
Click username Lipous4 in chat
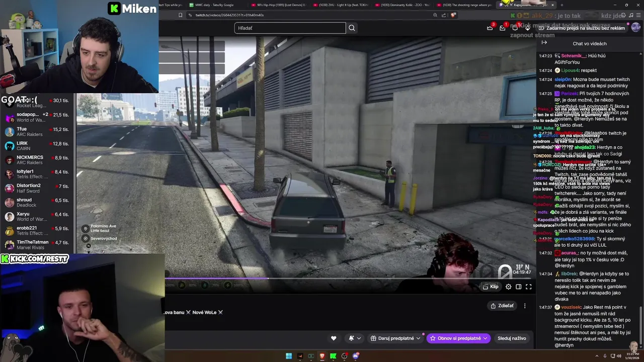tap(571, 70)
